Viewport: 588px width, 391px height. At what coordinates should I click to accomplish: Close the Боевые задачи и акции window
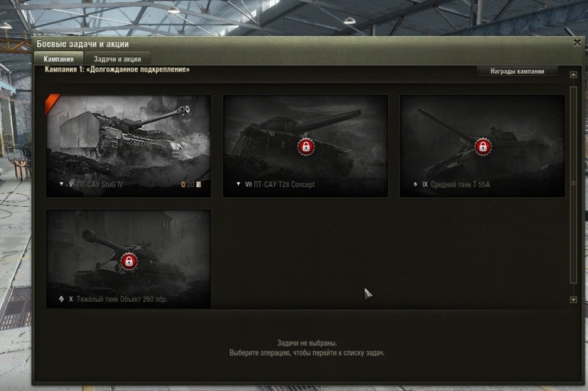tap(577, 43)
